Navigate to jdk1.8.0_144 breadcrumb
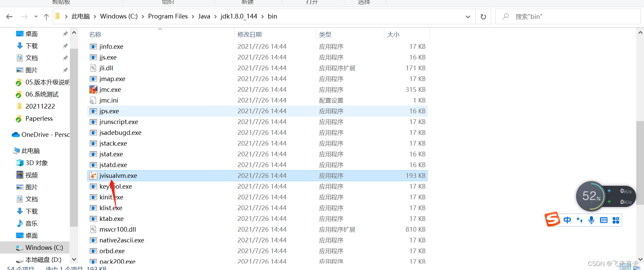This screenshot has height=270, width=644. tap(239, 16)
